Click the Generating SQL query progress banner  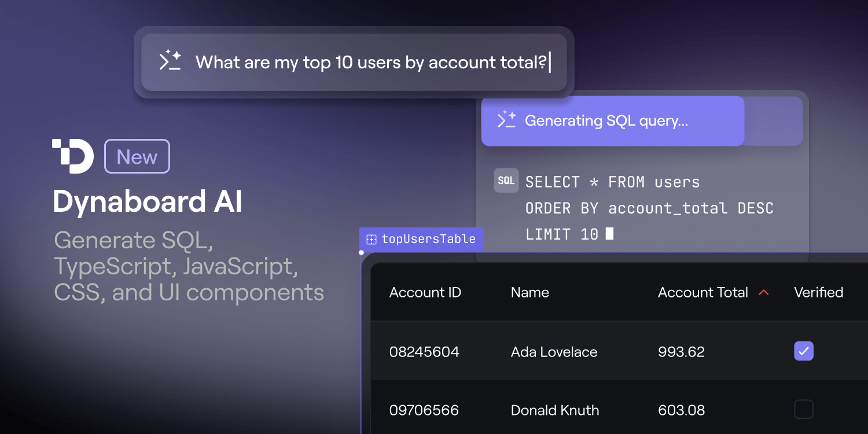[x=612, y=120]
